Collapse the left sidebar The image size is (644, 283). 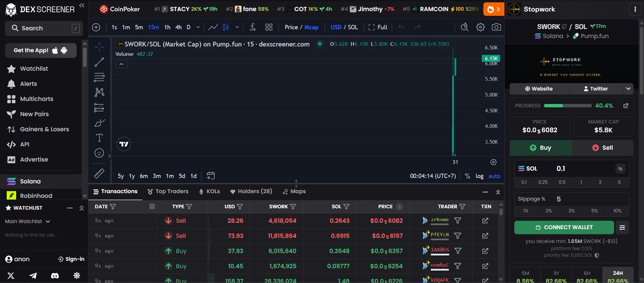pyautogui.click(x=81, y=5)
